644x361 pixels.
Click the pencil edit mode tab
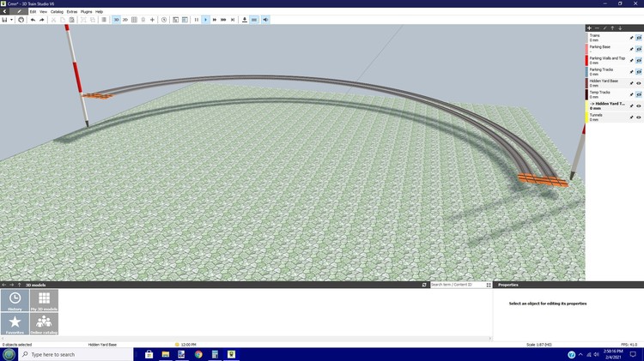pos(19,11)
